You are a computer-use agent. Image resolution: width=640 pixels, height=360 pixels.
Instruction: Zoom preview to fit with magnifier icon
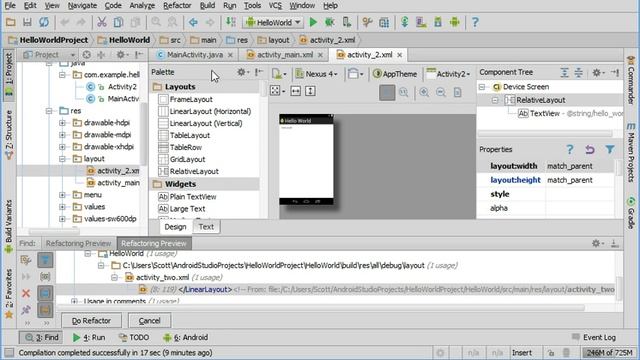(404, 92)
